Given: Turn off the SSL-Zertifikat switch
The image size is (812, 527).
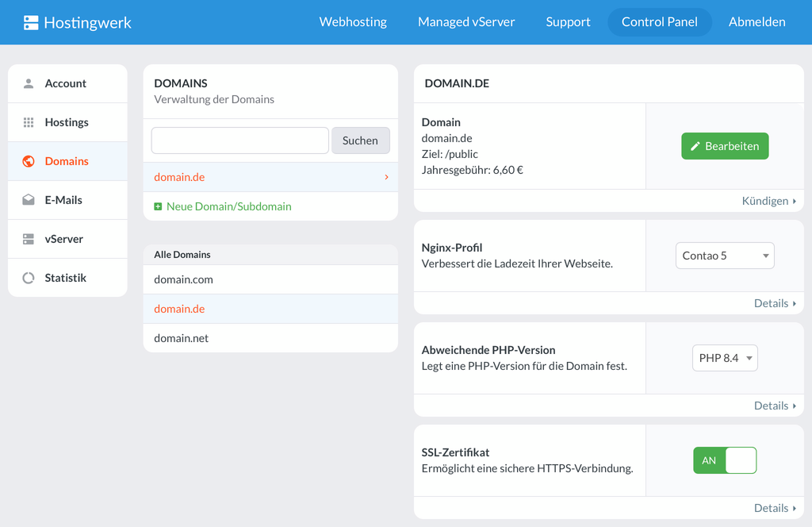Looking at the screenshot, I should pyautogui.click(x=725, y=460).
